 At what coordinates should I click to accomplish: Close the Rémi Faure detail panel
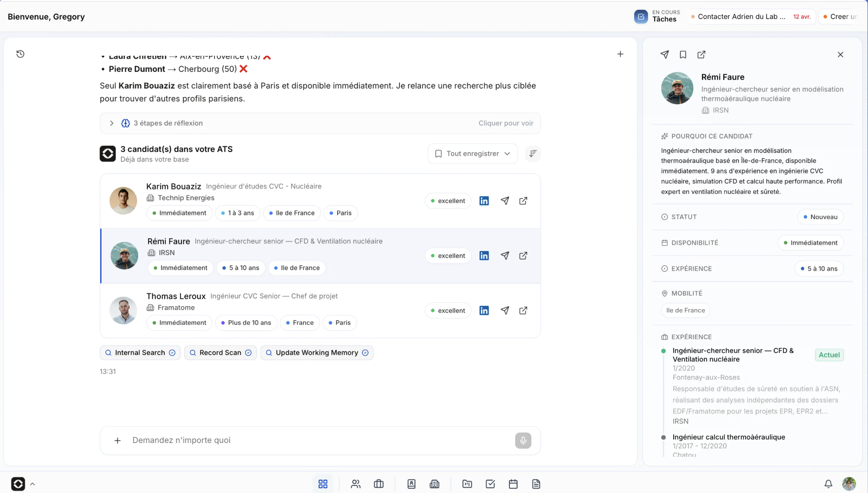tap(840, 54)
